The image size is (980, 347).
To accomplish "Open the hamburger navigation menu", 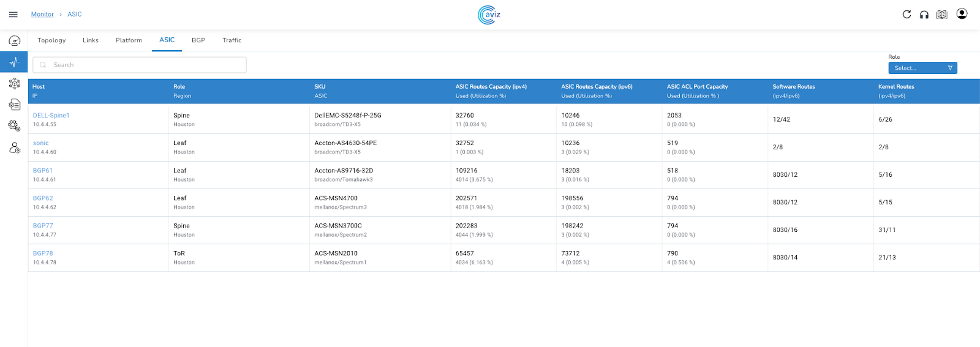I will click(13, 14).
